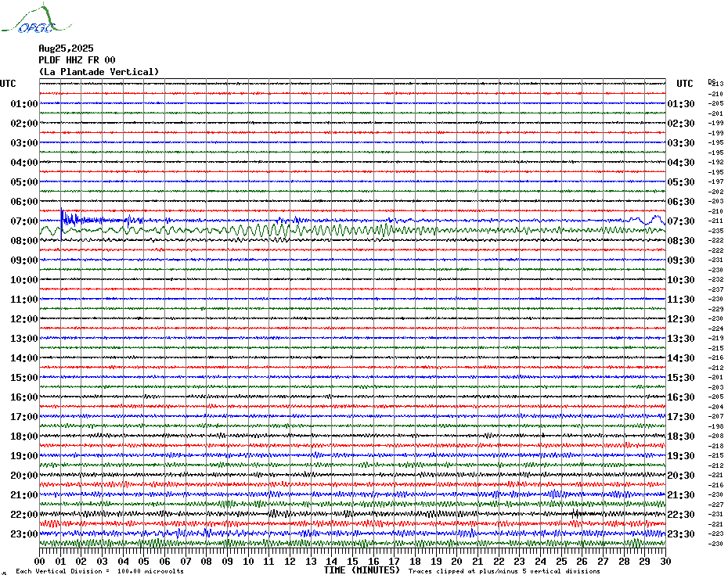Click minute 24 on the bottom time axis
Screen dimensions: 728x582
540,562
